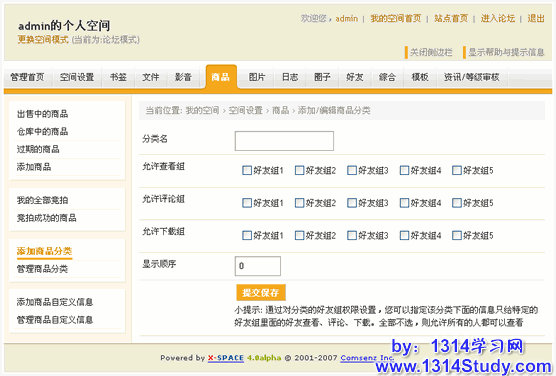Toggle 显示帮助与提示信息 option

(x=504, y=52)
